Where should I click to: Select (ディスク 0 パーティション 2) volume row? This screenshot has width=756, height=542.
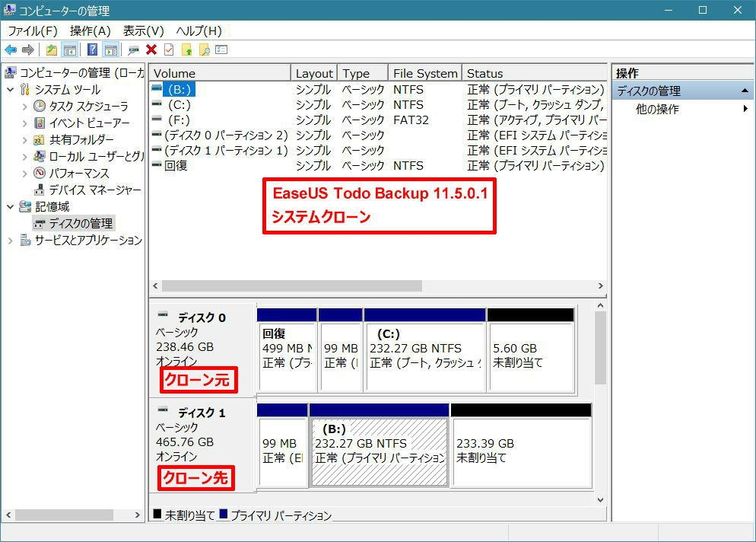378,135
